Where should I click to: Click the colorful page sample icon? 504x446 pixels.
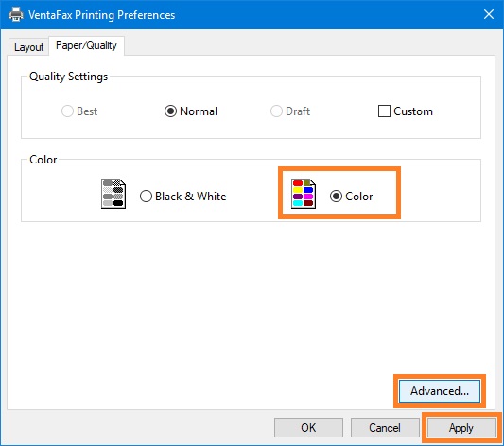(x=304, y=194)
